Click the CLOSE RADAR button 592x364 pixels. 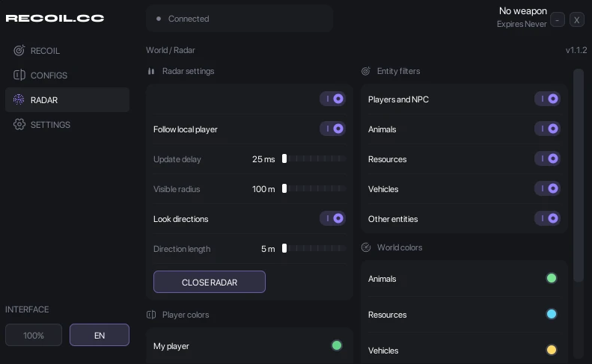click(210, 282)
